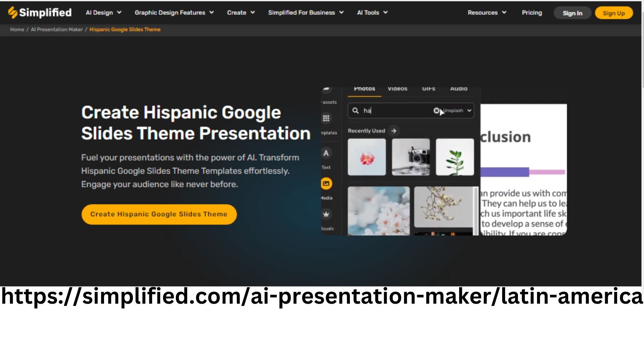644x362 pixels.
Task: Click the Recently Used arrow icon
Action: tap(394, 131)
